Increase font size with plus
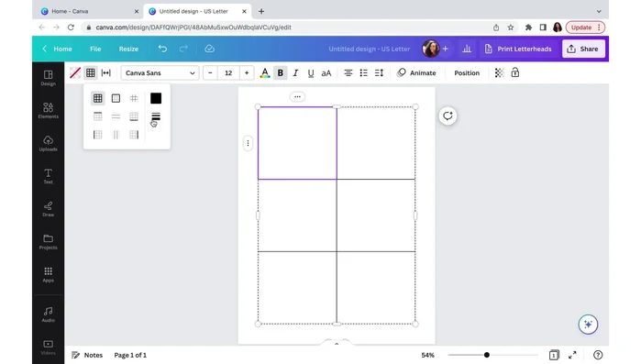The image size is (641, 364). [247, 73]
